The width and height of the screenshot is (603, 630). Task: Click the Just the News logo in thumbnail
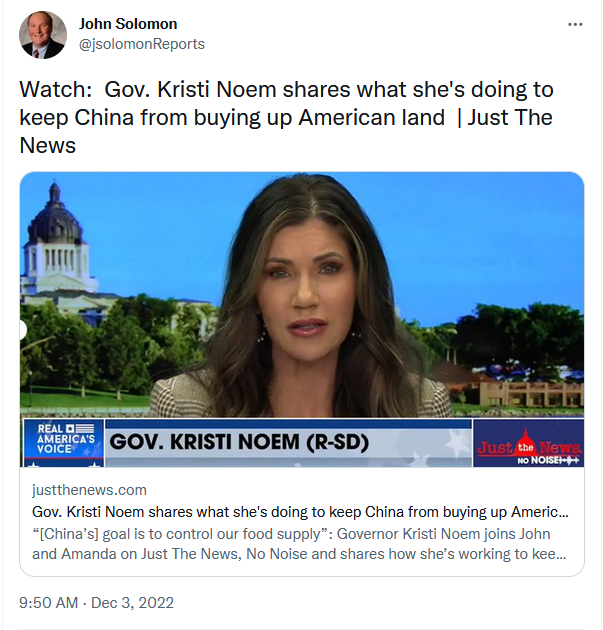529,443
